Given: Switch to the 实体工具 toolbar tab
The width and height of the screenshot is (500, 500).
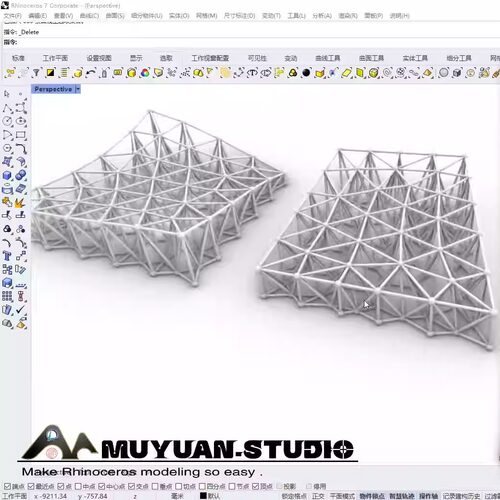Looking at the screenshot, I should coord(415,58).
